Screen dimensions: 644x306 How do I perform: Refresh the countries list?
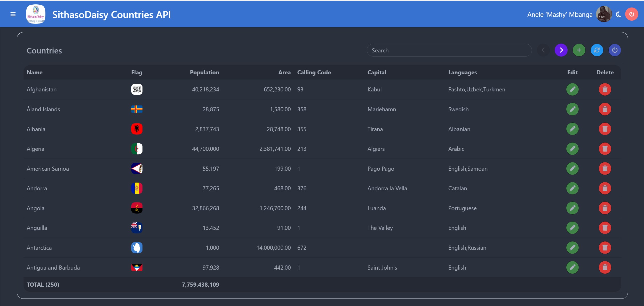pyautogui.click(x=597, y=50)
